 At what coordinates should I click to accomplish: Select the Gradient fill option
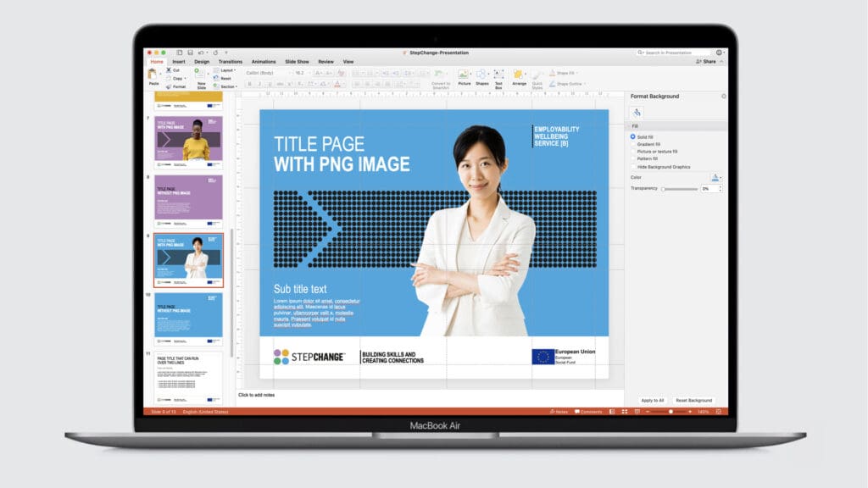632,144
